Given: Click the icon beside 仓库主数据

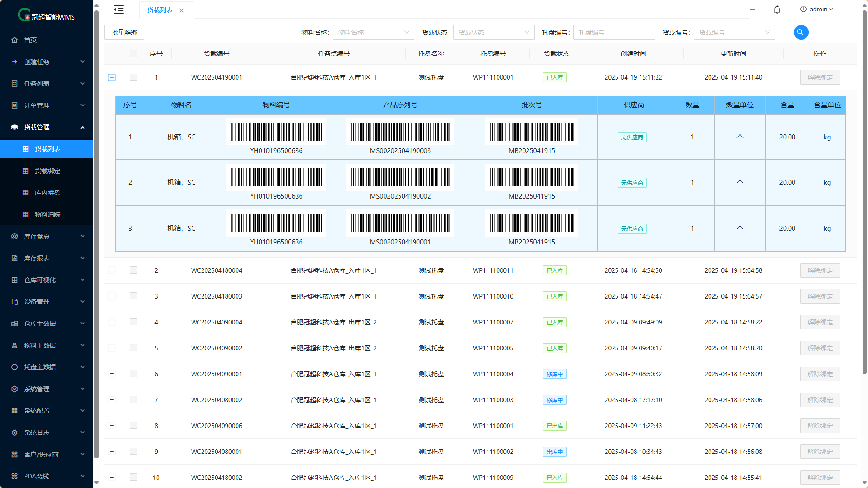Looking at the screenshot, I should point(15,324).
